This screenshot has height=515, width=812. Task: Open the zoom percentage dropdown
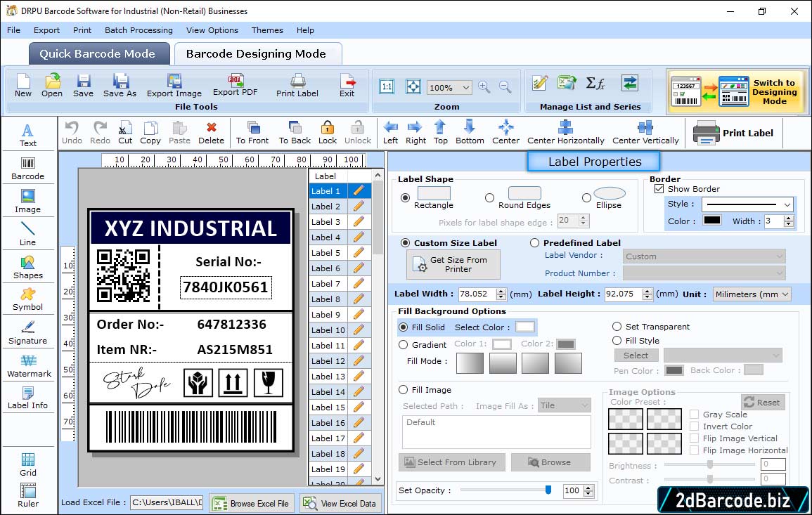coord(465,87)
